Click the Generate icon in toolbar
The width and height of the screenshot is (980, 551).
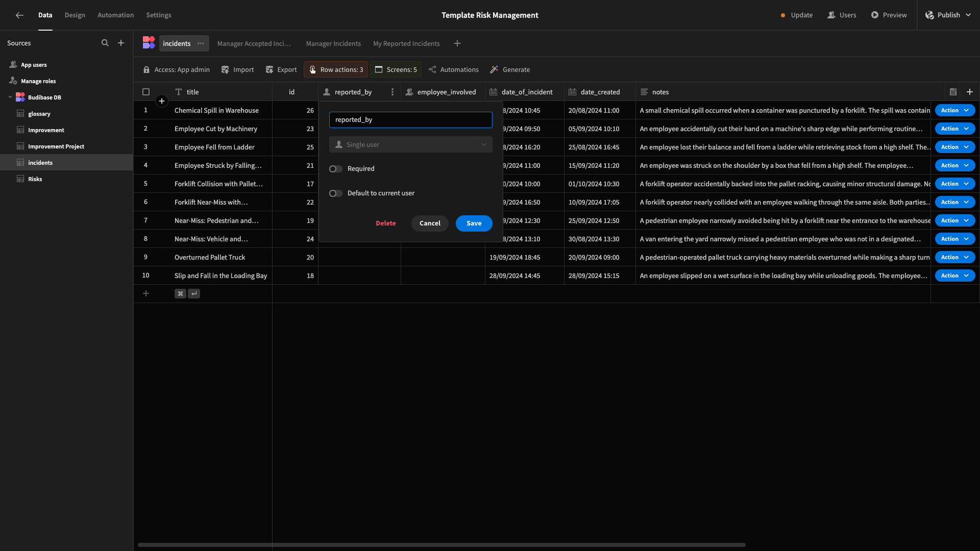pos(494,69)
